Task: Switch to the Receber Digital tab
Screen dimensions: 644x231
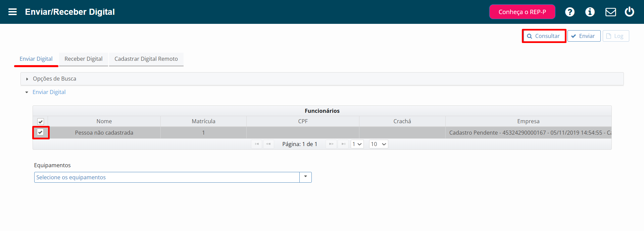Action: (x=84, y=59)
